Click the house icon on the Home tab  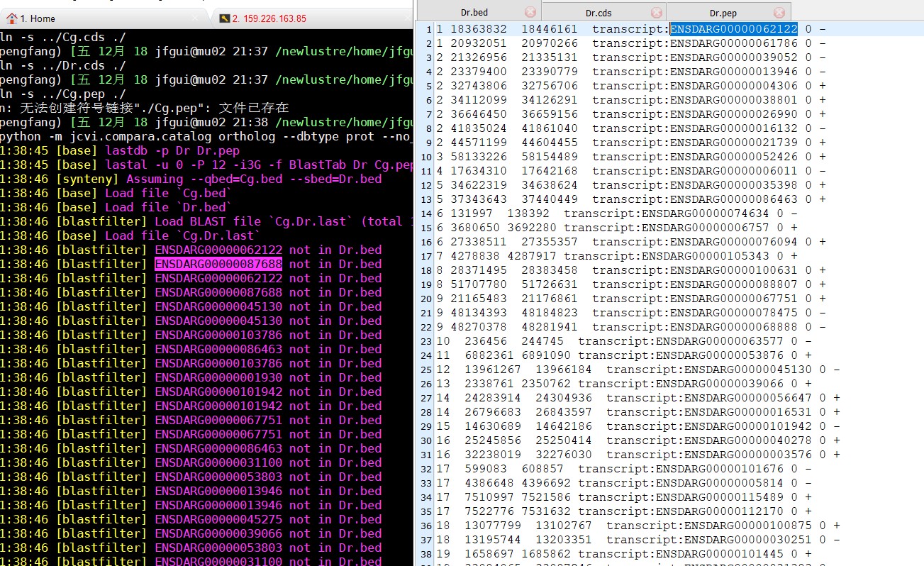click(12, 18)
